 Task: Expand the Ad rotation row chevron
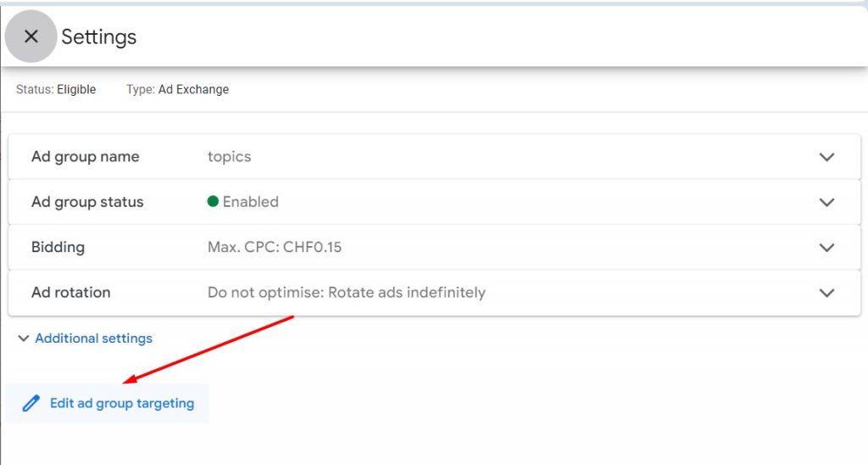826,293
